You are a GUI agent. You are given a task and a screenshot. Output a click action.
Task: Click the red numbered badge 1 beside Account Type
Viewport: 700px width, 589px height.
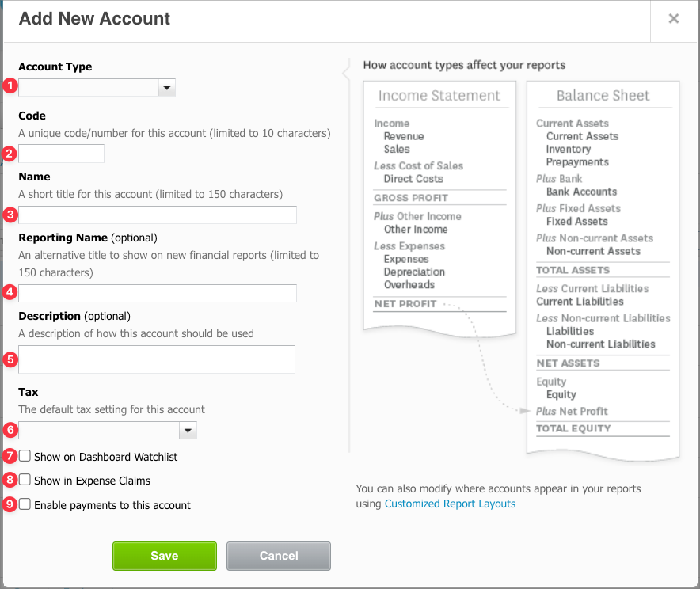10,86
